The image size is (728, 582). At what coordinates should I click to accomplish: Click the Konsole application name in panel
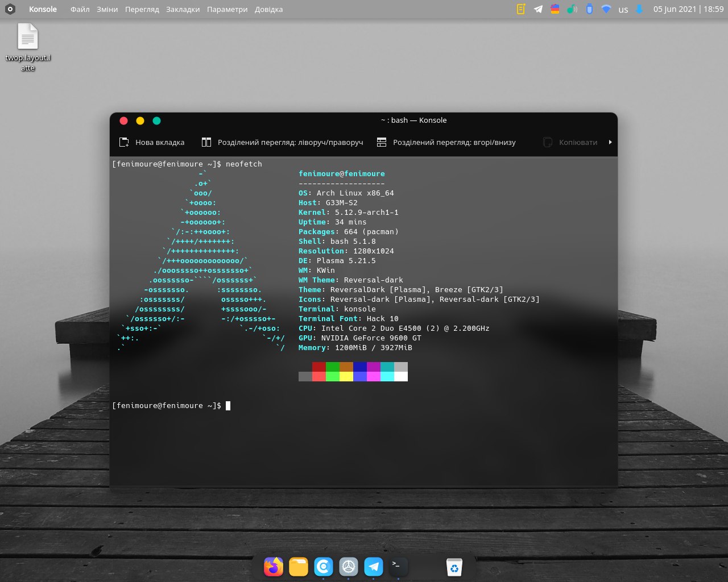click(43, 9)
